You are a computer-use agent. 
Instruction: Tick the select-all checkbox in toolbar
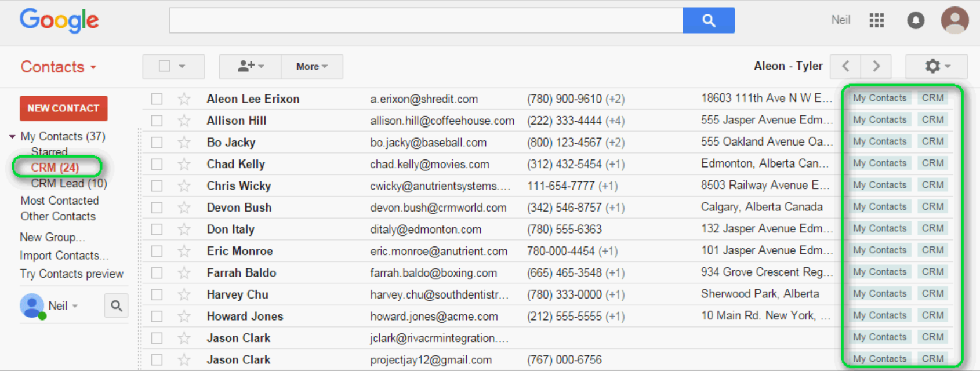[x=165, y=66]
